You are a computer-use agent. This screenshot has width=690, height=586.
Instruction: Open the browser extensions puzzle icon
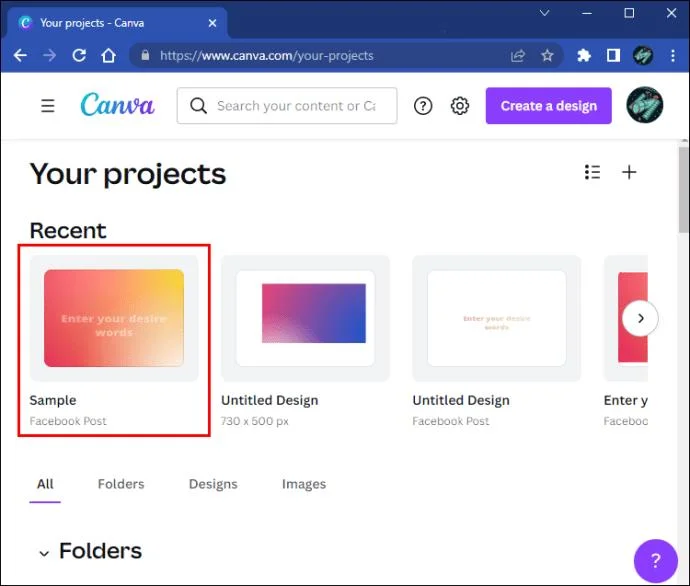584,55
